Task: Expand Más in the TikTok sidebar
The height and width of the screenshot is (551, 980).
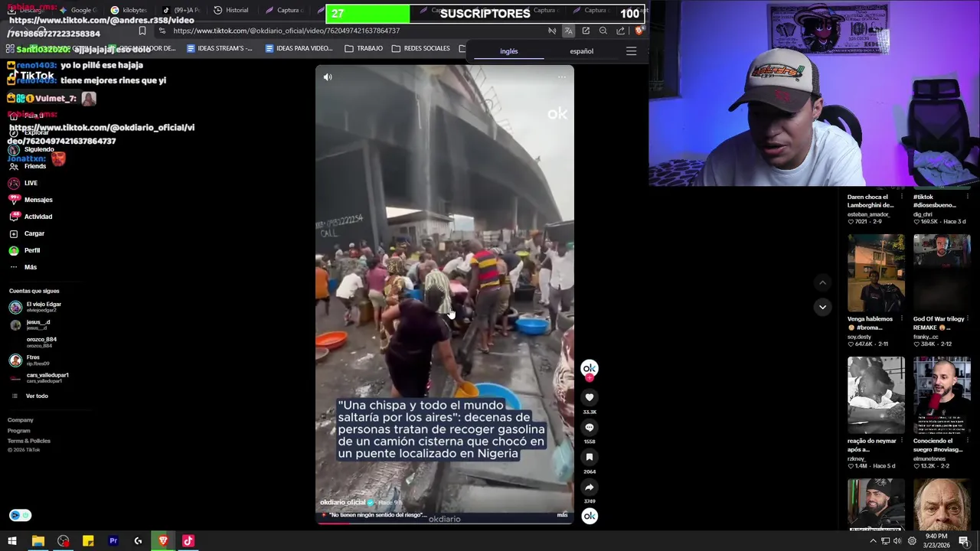Action: 23,267
